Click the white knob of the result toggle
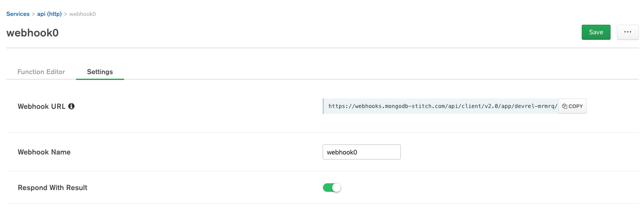The image size is (644, 211). [336, 188]
